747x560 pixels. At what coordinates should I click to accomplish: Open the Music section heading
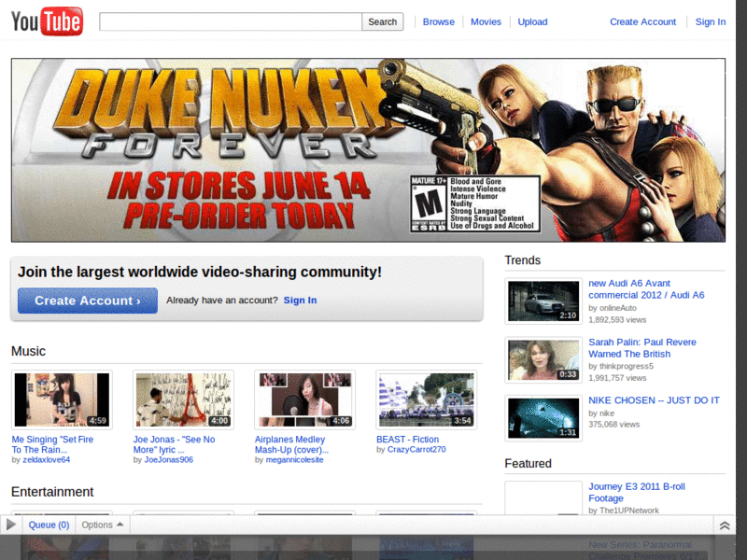click(x=28, y=352)
